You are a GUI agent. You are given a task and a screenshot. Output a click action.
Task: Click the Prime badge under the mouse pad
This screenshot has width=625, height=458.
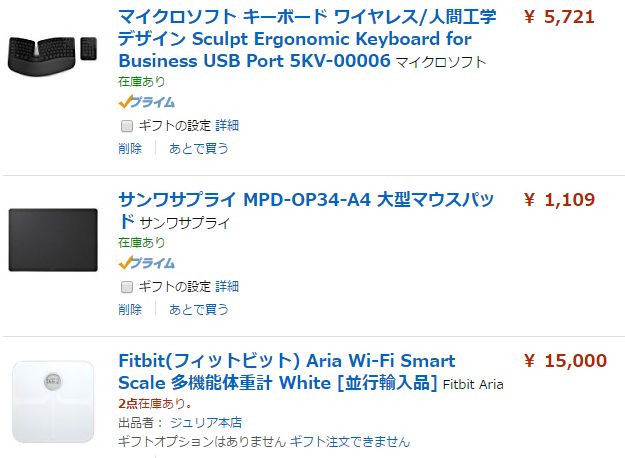pos(146,262)
